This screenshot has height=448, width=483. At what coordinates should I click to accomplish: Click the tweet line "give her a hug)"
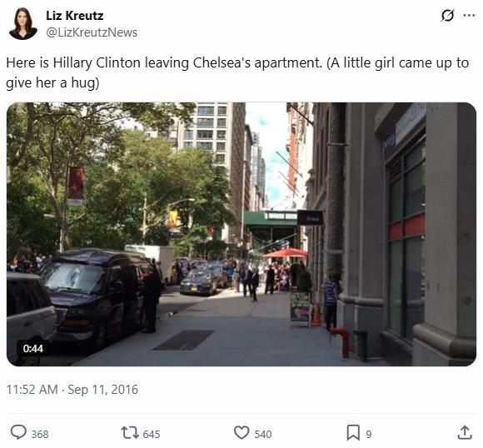click(x=52, y=83)
